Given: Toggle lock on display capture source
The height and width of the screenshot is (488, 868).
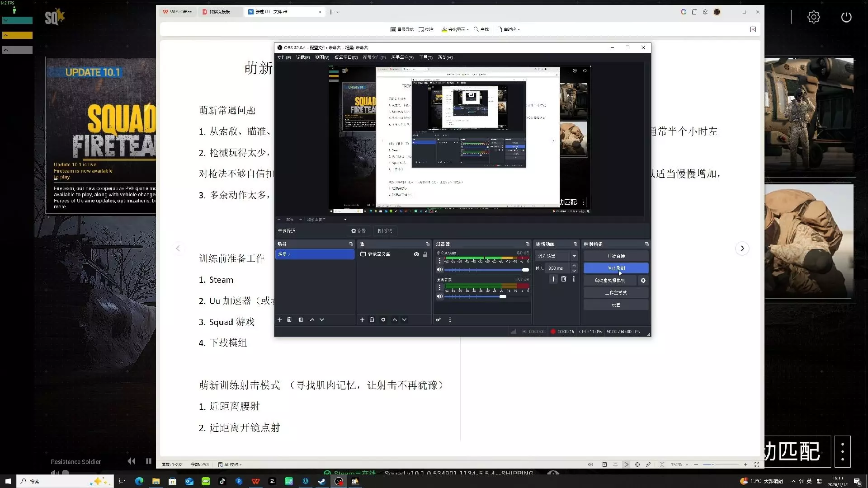Looking at the screenshot, I should click(425, 254).
